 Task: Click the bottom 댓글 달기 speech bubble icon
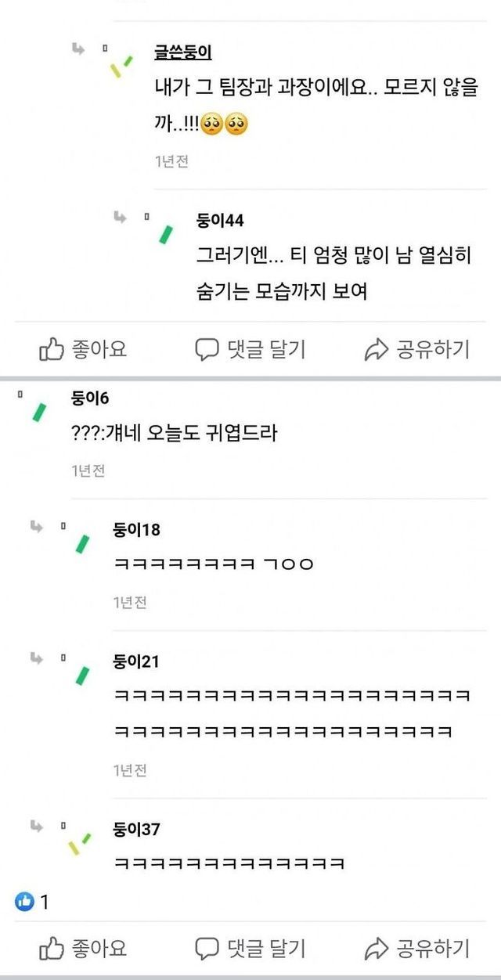click(x=207, y=949)
